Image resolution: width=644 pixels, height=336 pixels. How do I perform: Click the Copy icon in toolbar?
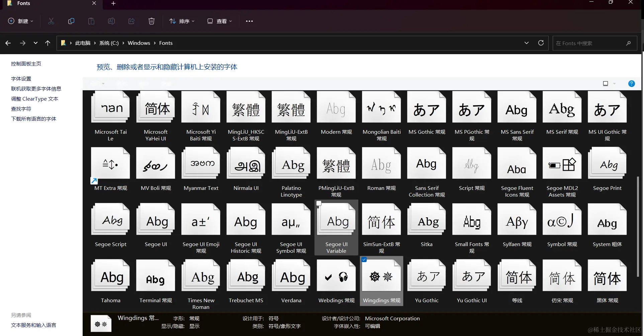[x=71, y=21]
